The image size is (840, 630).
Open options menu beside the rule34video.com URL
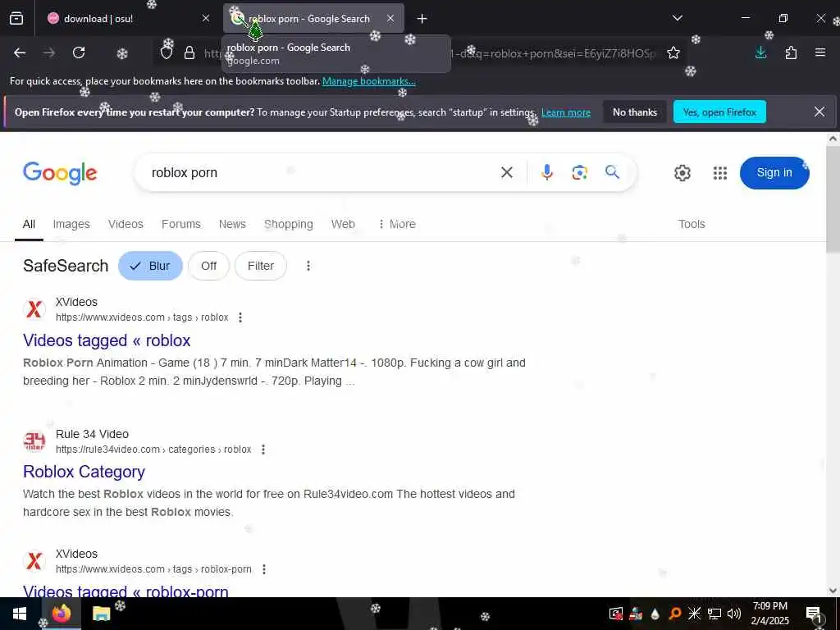click(x=263, y=450)
